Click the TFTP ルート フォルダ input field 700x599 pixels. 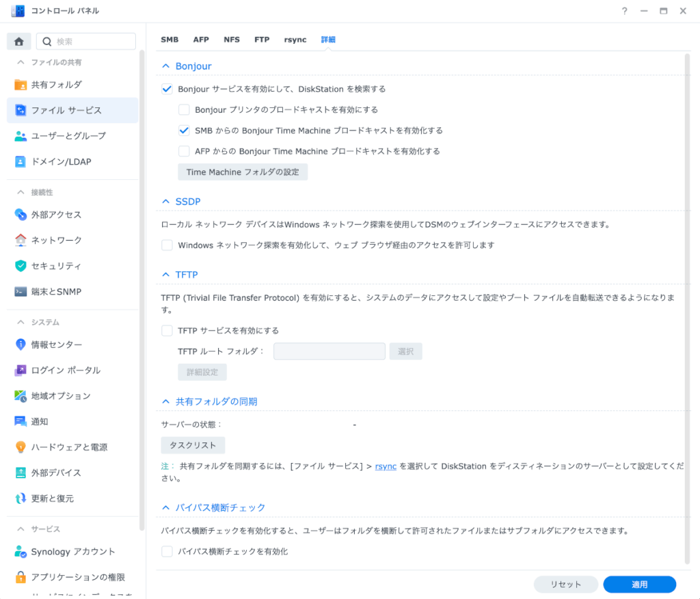pos(329,351)
